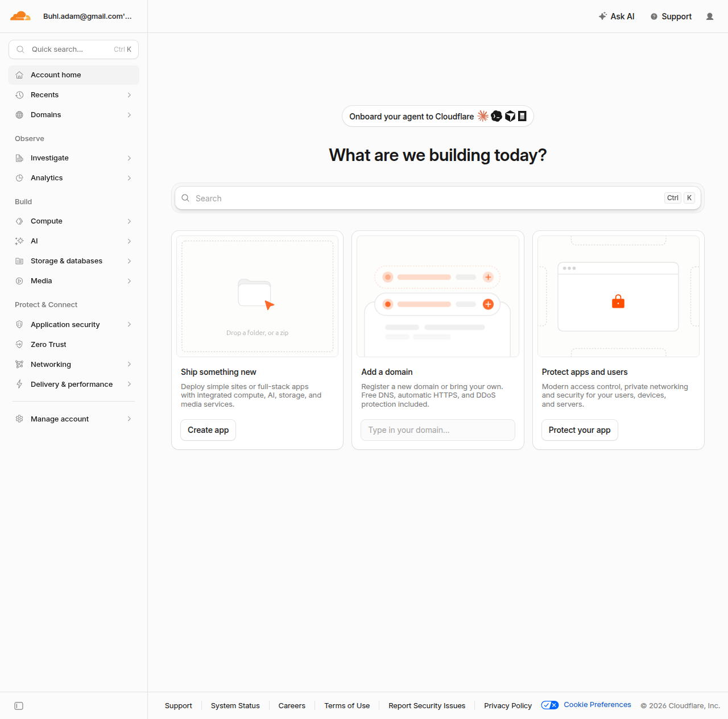Expand the AI chevron
The width and height of the screenshot is (728, 719).
(129, 241)
